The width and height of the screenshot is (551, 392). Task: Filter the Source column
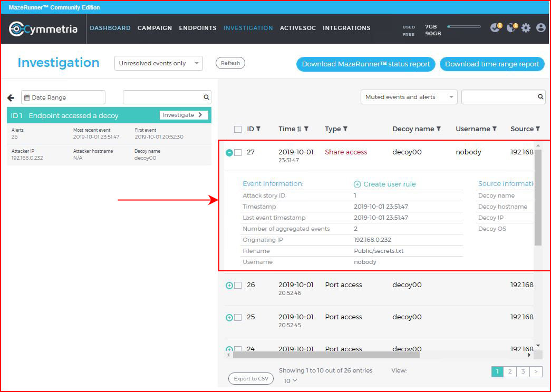[538, 129]
